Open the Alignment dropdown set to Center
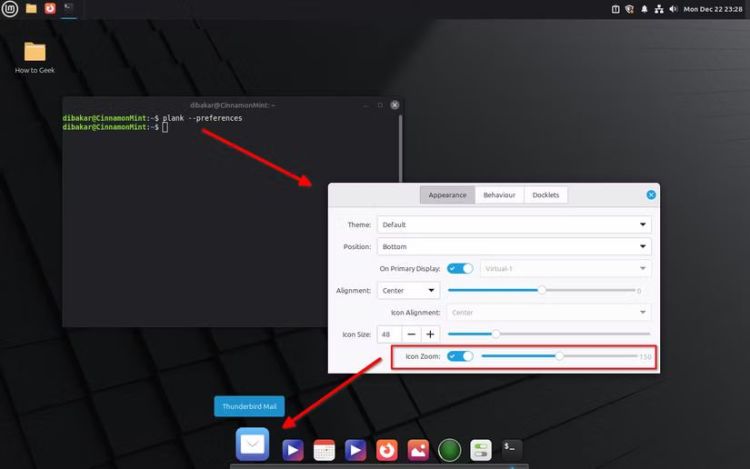The image size is (750, 469). pyautogui.click(x=408, y=290)
